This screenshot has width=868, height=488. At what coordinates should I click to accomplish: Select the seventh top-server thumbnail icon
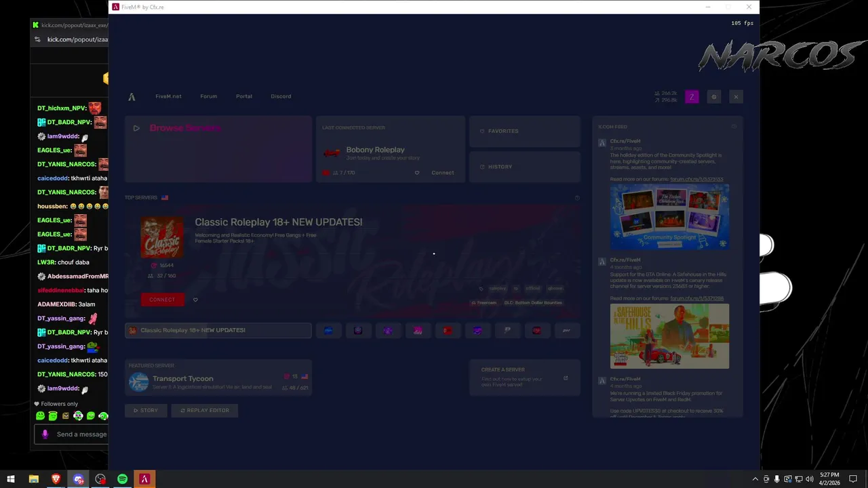(507, 330)
